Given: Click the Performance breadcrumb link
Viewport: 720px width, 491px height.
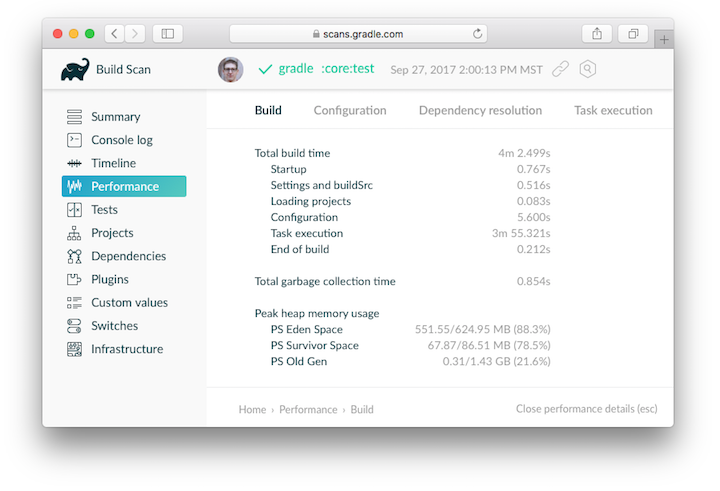Looking at the screenshot, I should (308, 409).
